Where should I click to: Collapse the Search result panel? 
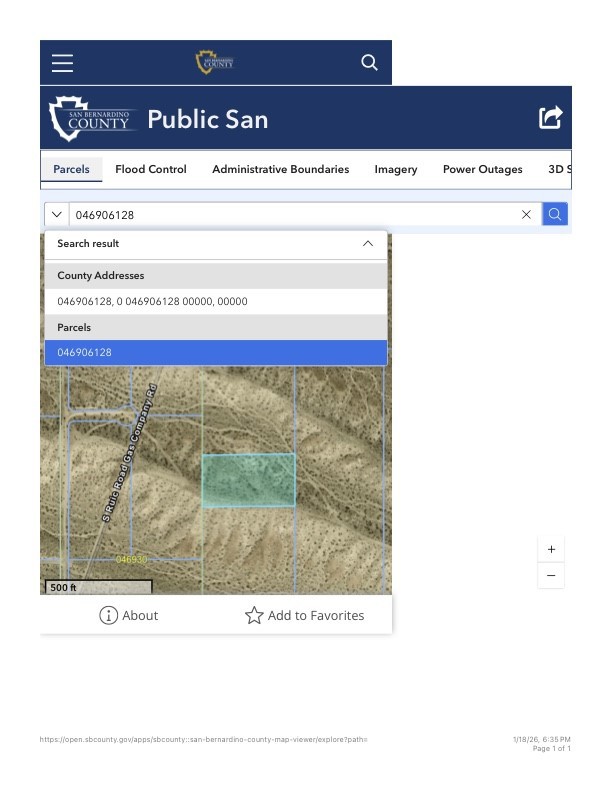[367, 244]
